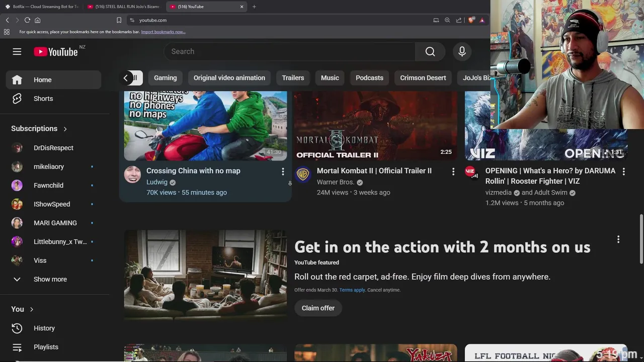Open the Fawnchild subscription

click(x=54, y=186)
